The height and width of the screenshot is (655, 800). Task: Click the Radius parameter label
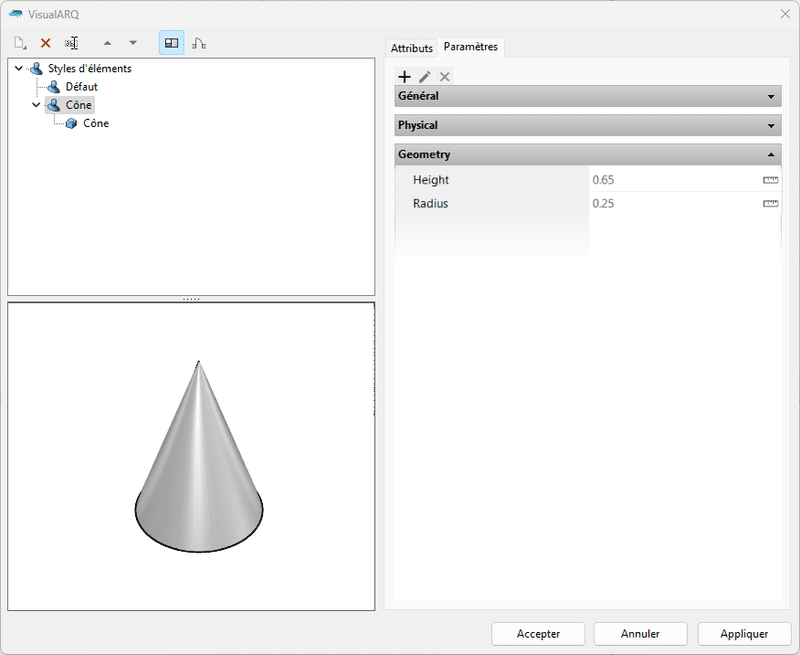pos(431,204)
